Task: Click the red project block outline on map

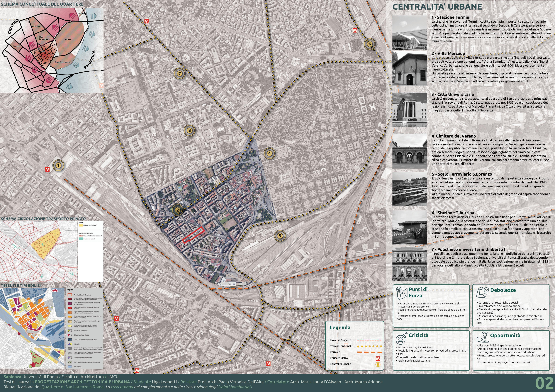Action: (193, 235)
